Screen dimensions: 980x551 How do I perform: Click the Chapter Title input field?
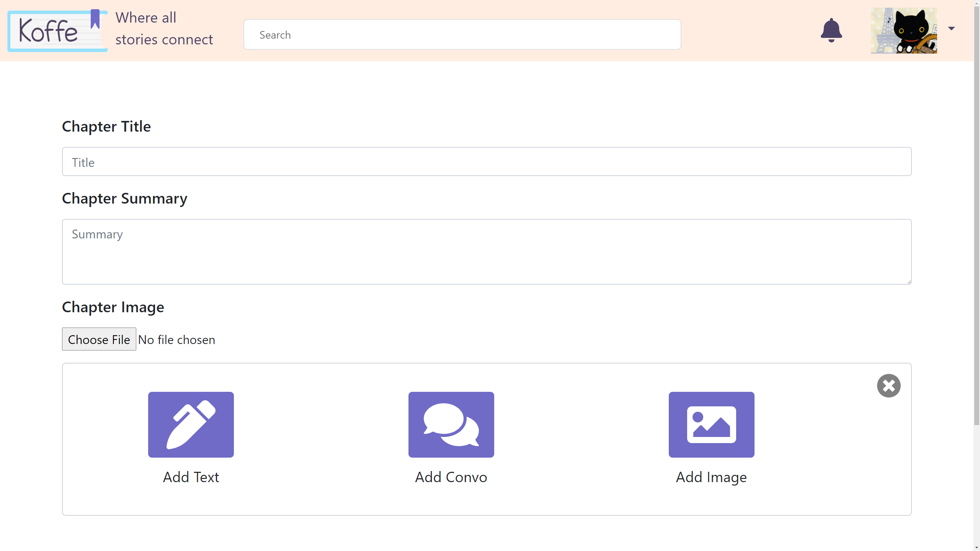(487, 161)
